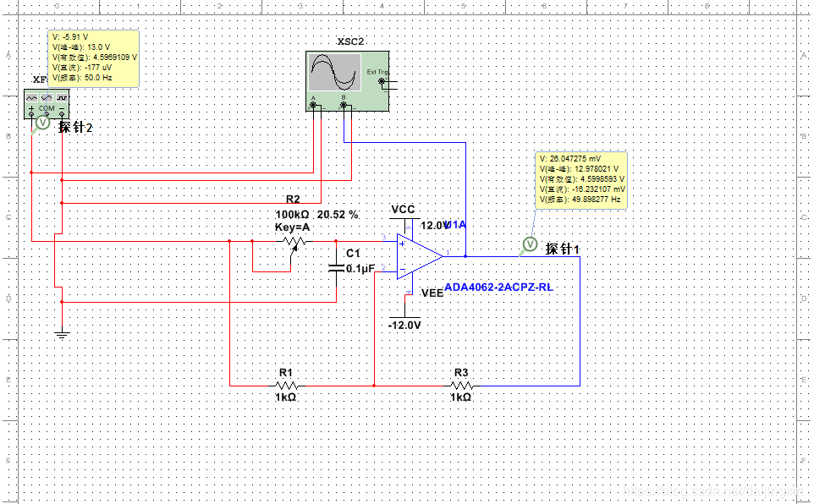Click the 20.52 % setting label
This screenshot has width=814, height=504.
(338, 214)
